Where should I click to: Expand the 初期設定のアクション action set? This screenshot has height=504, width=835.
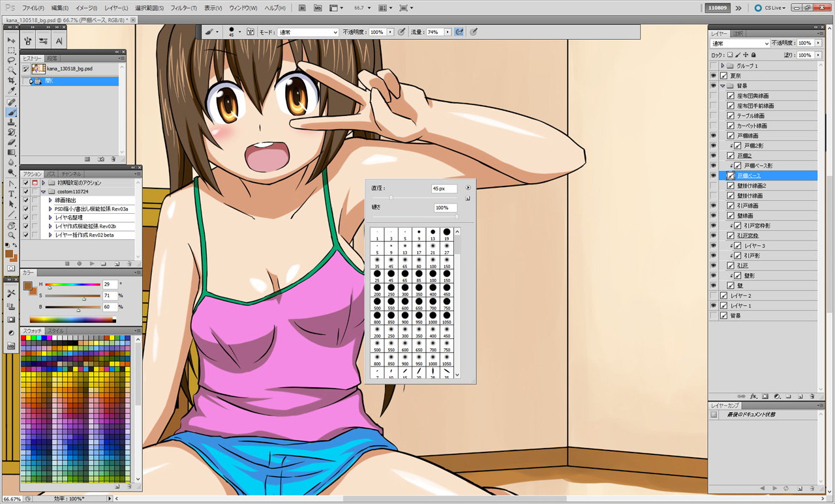[x=43, y=183]
